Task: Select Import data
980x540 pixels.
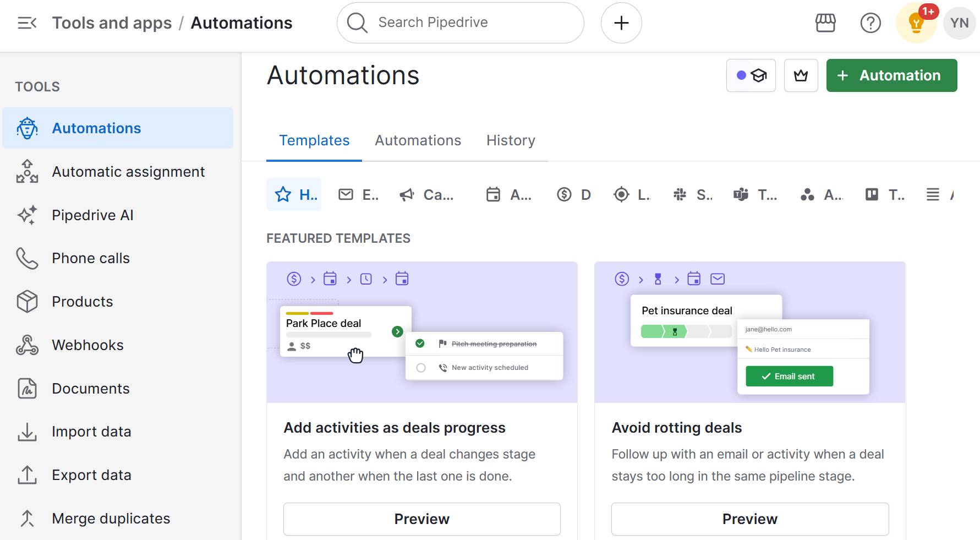Action: [118, 432]
